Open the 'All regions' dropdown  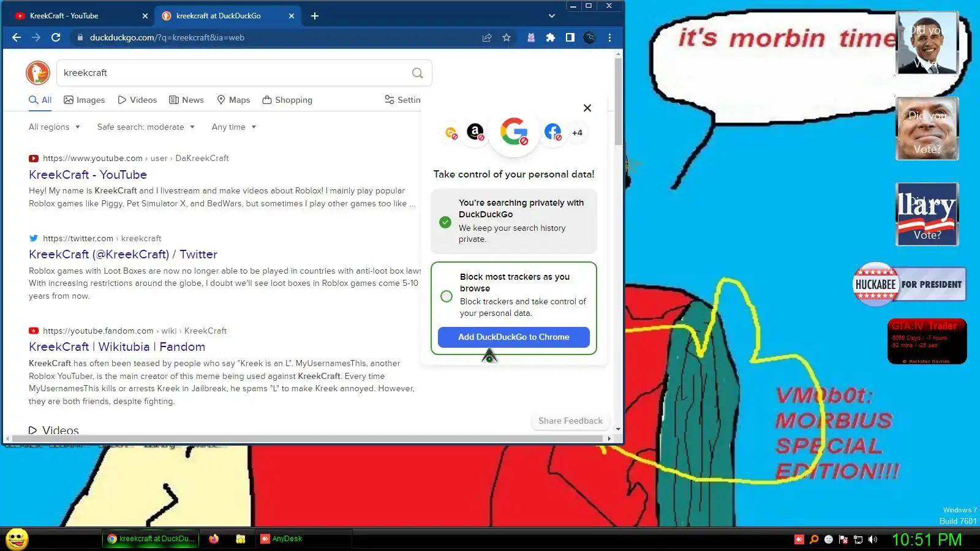[x=55, y=127]
